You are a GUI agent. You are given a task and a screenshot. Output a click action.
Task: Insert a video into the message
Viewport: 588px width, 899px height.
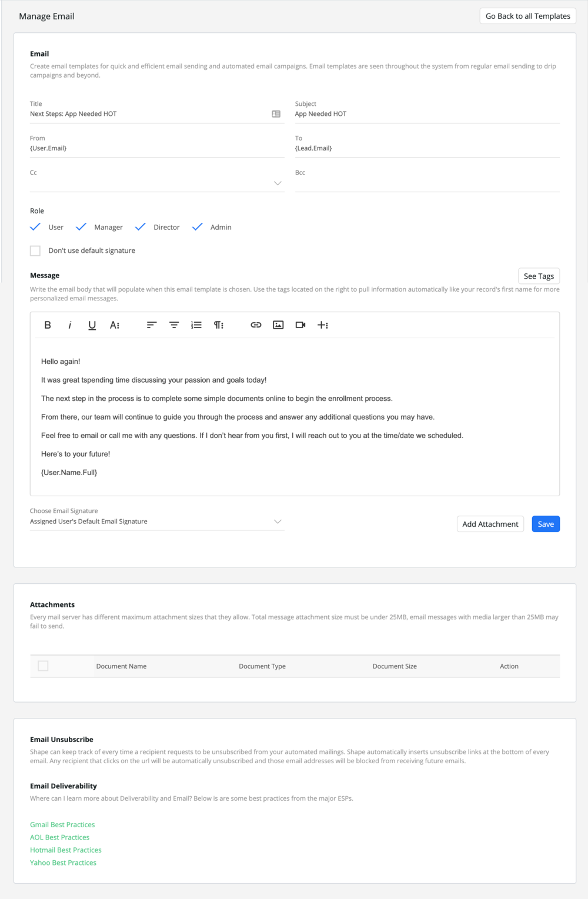point(300,325)
